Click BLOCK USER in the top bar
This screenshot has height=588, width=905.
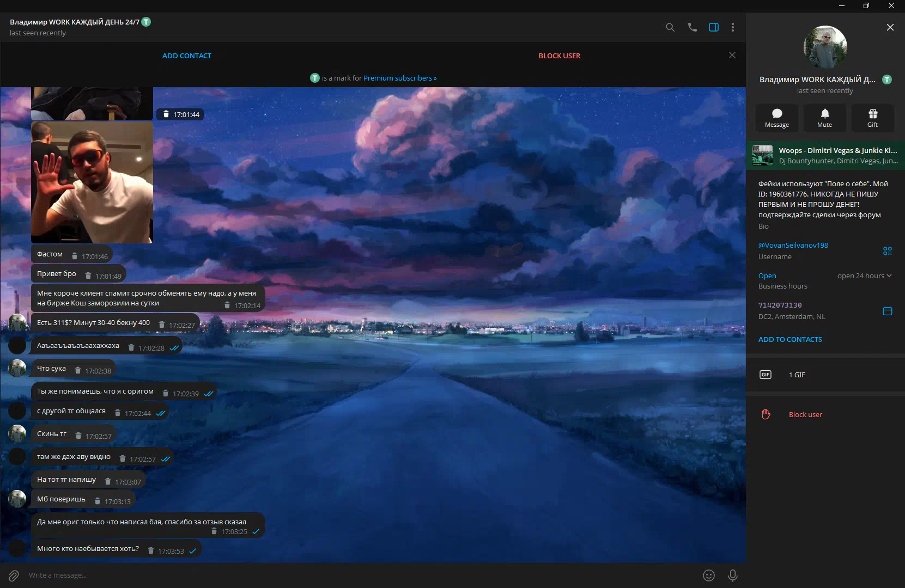click(x=559, y=56)
